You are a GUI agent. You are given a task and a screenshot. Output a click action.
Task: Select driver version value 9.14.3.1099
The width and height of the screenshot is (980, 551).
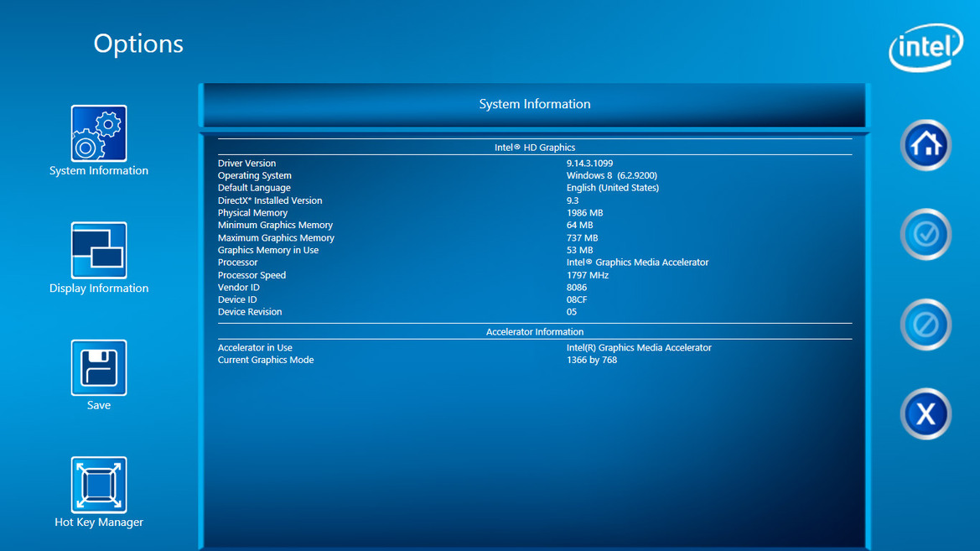tap(589, 164)
